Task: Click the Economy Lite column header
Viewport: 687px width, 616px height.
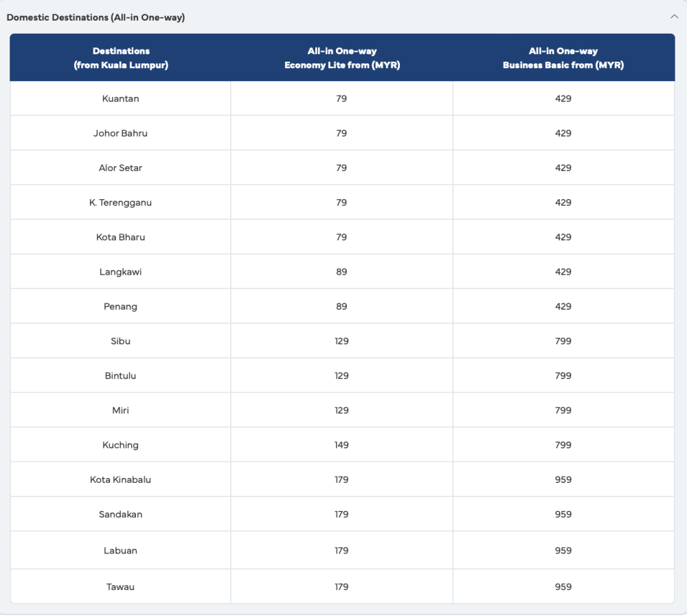Action: pos(342,58)
